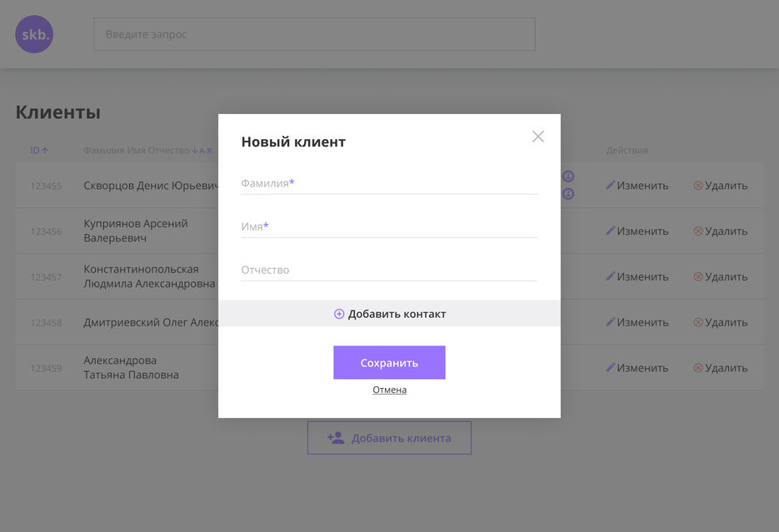
Task: Click Удалить for Александрова Татьяна Павловна
Action: coord(721,368)
